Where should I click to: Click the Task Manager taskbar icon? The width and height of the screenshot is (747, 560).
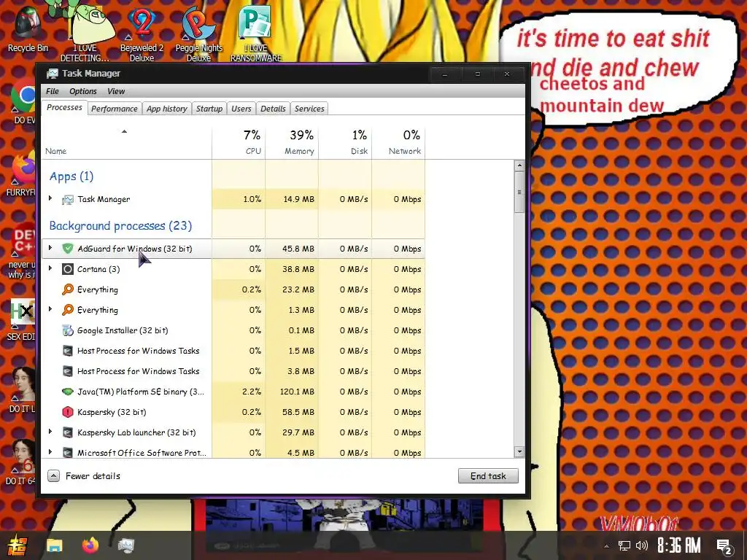pyautogui.click(x=126, y=545)
